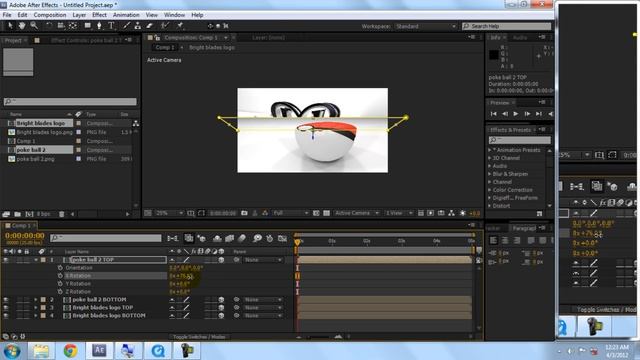Image resolution: width=640 pixels, height=360 pixels.
Task: Select the Brush tool
Action: 126,26
